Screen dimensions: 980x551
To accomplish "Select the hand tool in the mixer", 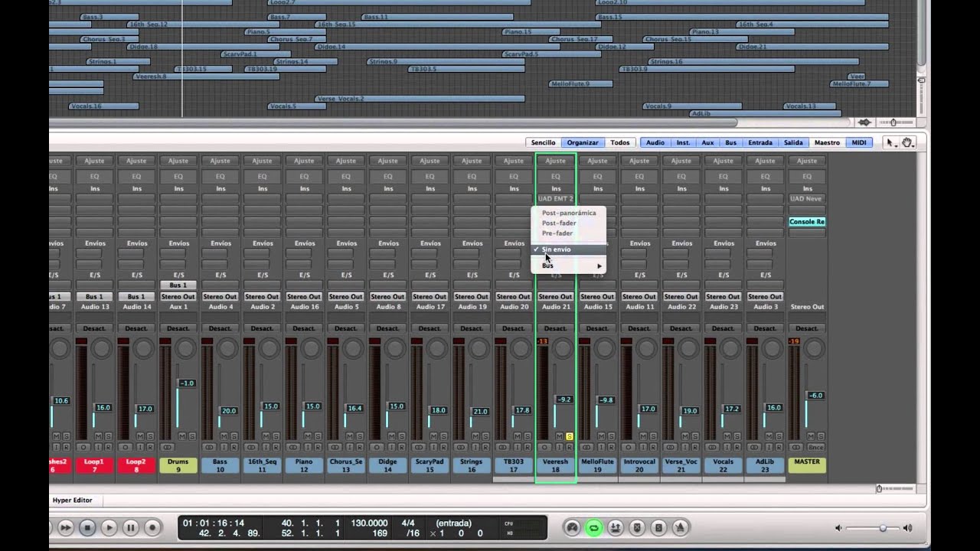I will [906, 142].
